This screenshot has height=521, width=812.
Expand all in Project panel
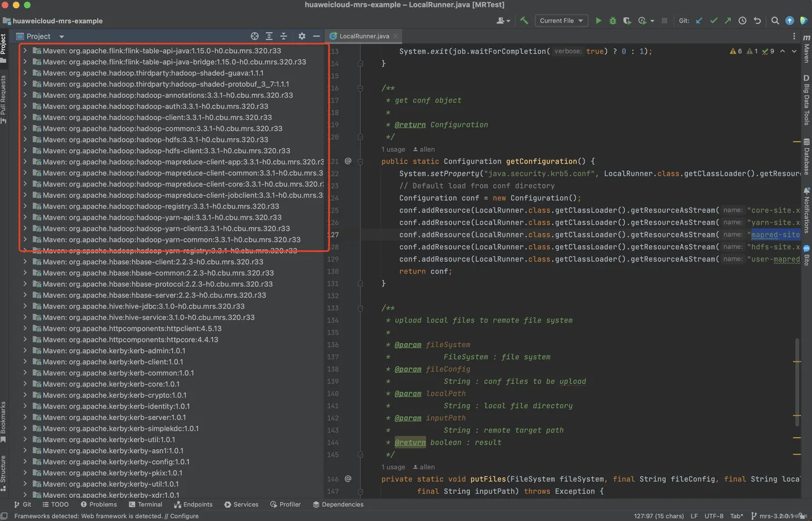coord(269,36)
